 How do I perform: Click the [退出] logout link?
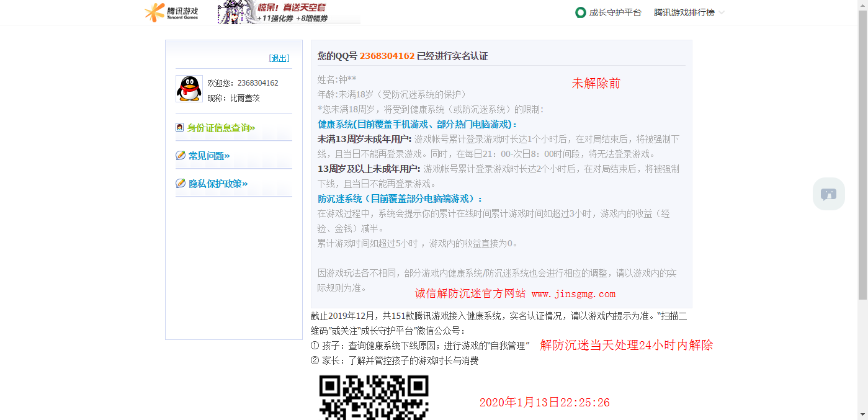(x=279, y=58)
